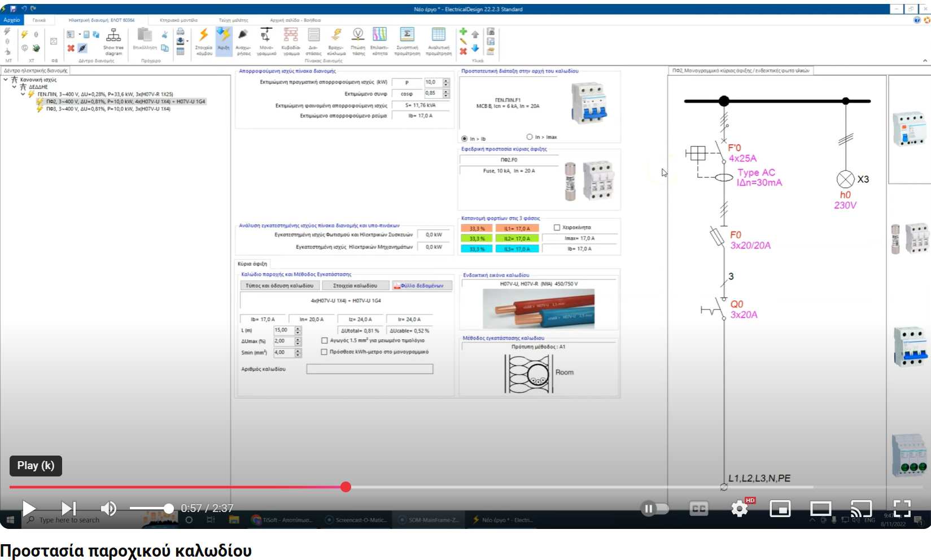Open the Αρχείο menu
Image resolution: width=931 pixels, height=560 pixels.
pos(11,19)
